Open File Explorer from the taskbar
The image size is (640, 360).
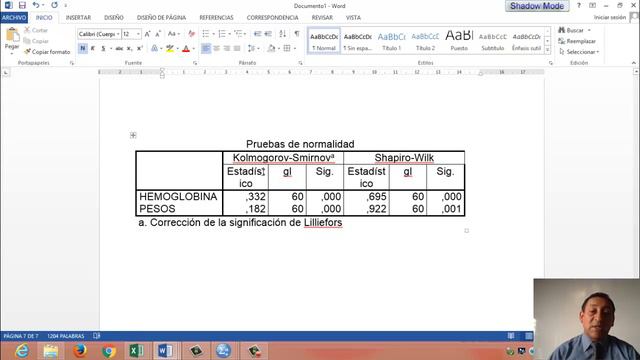(51, 351)
